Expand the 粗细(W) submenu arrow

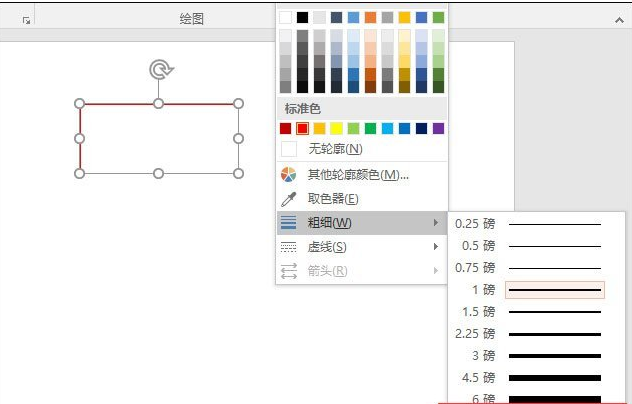pyautogui.click(x=436, y=222)
